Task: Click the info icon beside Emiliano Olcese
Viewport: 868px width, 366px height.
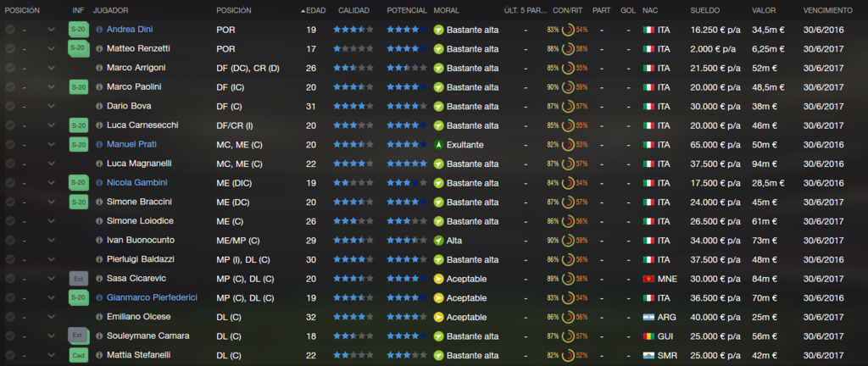Action: pos(100,318)
